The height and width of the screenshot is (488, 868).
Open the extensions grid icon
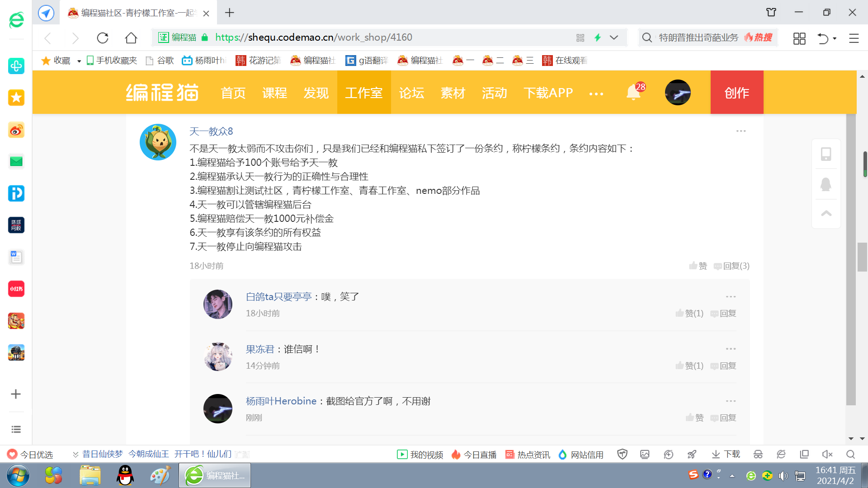[x=799, y=38]
